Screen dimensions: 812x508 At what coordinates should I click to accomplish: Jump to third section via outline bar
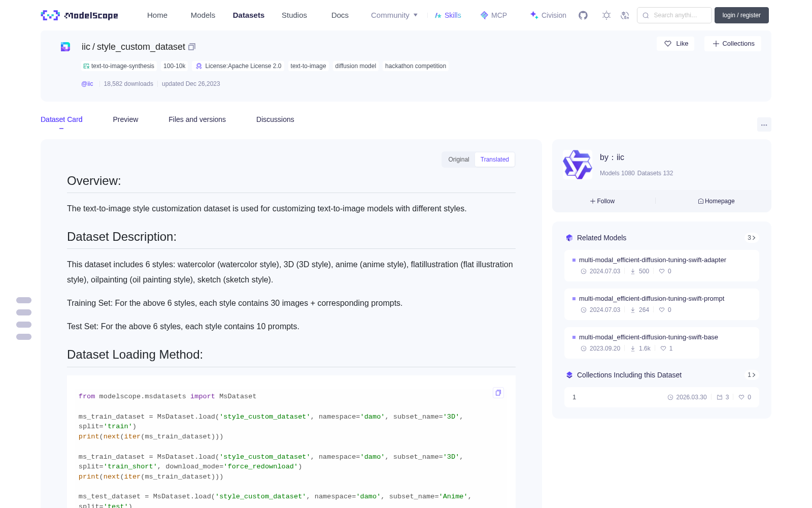[x=24, y=325]
